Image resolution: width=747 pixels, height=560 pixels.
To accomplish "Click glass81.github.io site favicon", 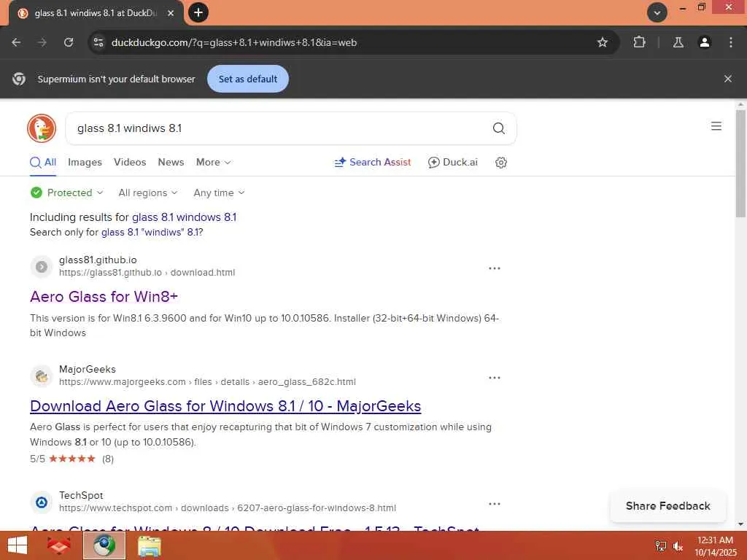I will click(x=42, y=267).
